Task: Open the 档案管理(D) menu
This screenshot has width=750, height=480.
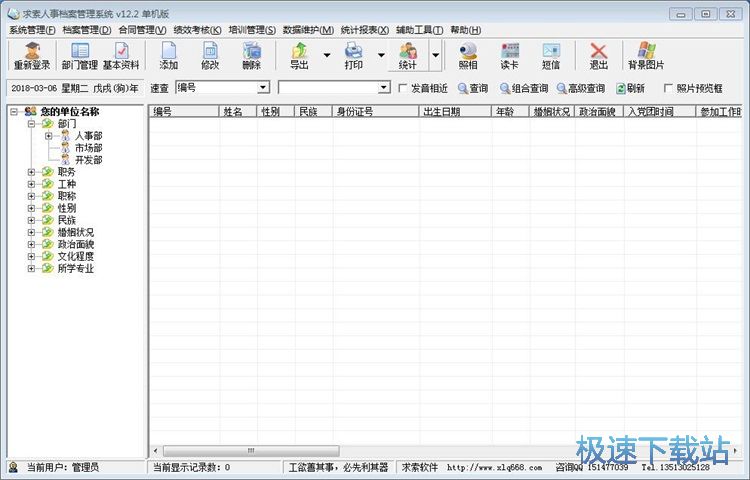Action: [87, 30]
